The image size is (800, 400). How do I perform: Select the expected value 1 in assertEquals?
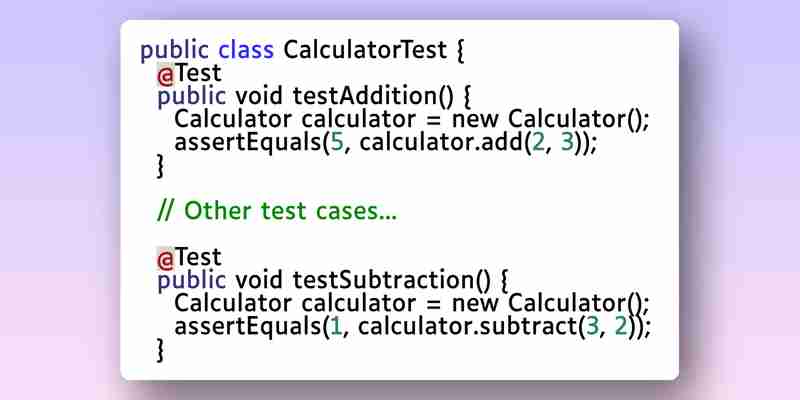point(336,327)
